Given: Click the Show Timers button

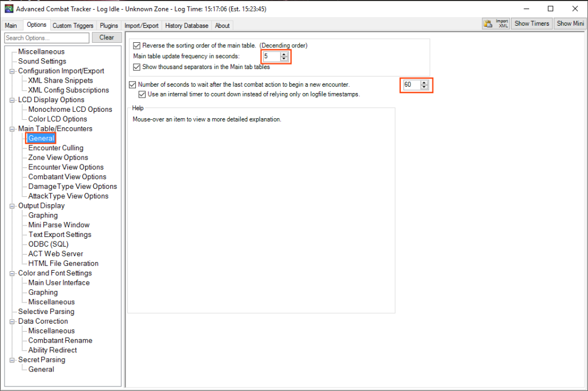Looking at the screenshot, I should [531, 23].
